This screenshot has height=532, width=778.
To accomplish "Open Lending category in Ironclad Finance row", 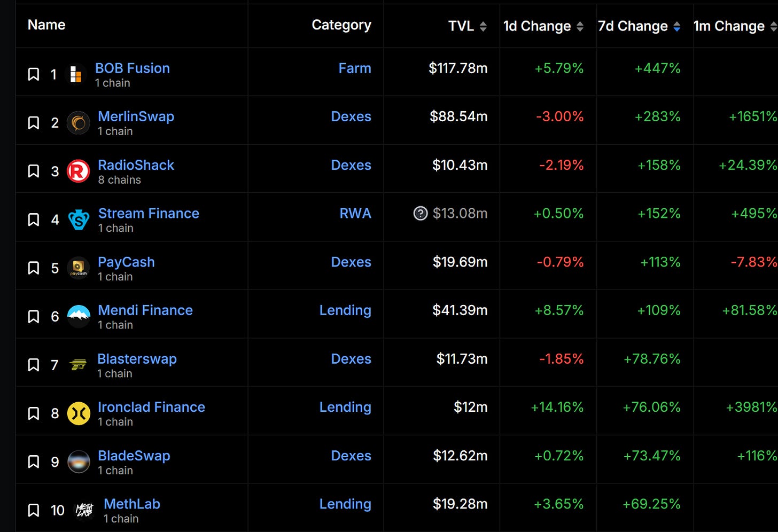I will tap(345, 407).
